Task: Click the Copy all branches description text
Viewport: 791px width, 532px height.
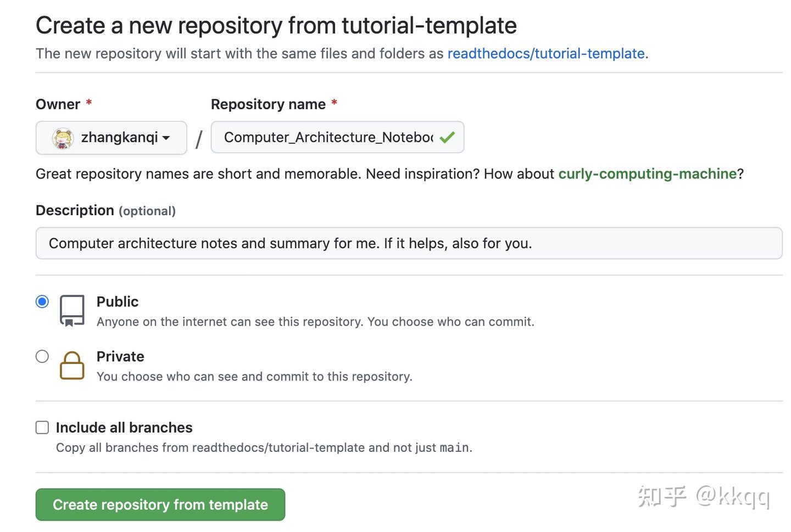Action: click(x=264, y=447)
